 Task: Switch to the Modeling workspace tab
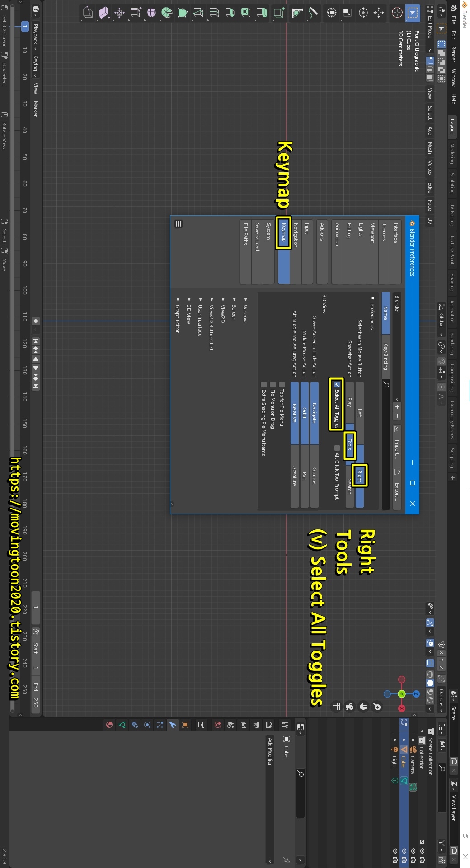click(452, 153)
